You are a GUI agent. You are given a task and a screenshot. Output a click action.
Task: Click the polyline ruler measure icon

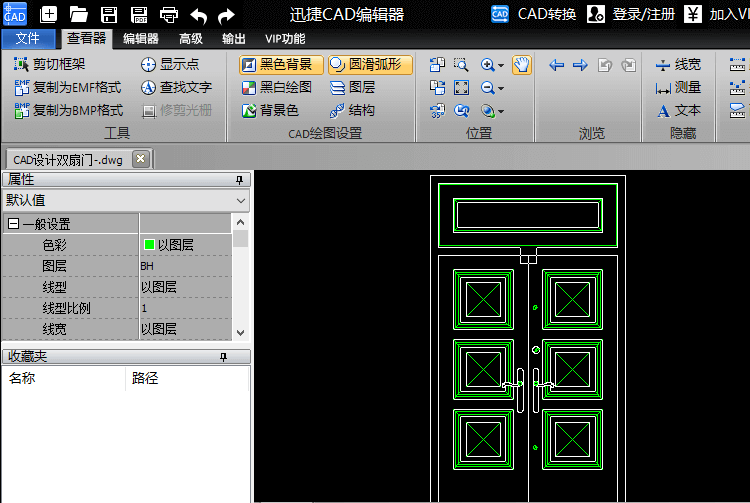[x=737, y=87]
